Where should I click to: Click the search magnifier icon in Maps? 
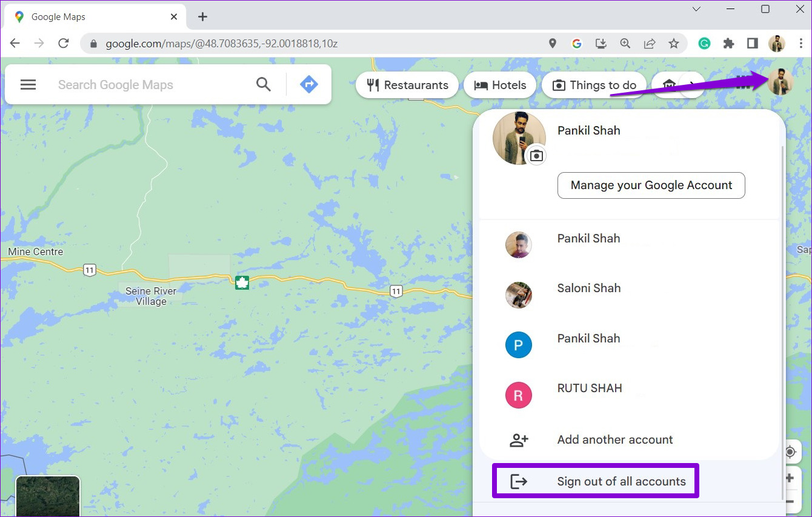point(264,84)
